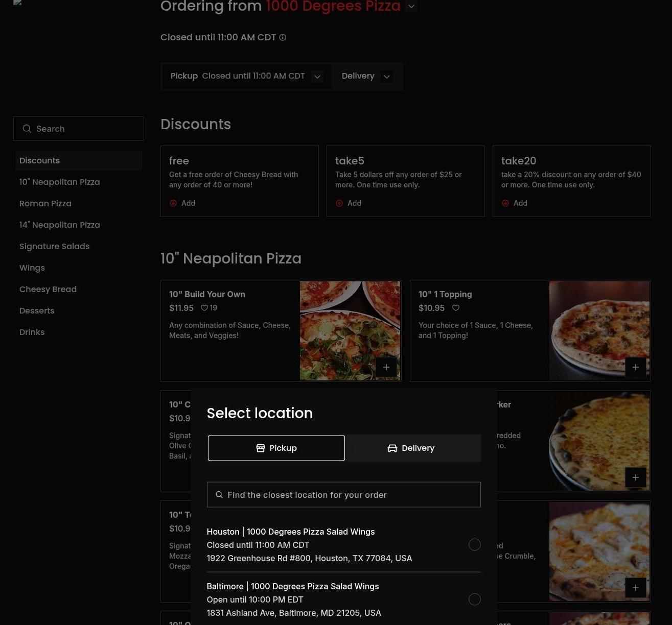Screen dimensions: 672x625
Task: Add the take5 discount code
Action: tap(349, 203)
